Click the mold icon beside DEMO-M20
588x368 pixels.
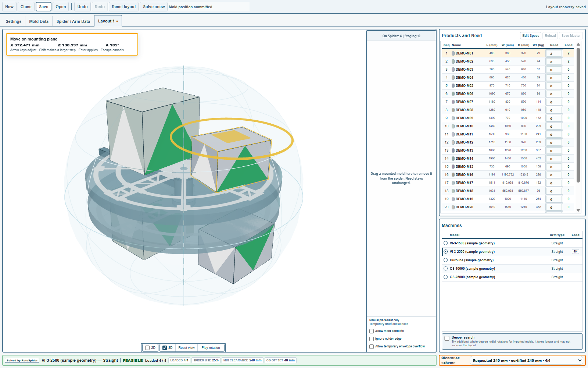453,207
